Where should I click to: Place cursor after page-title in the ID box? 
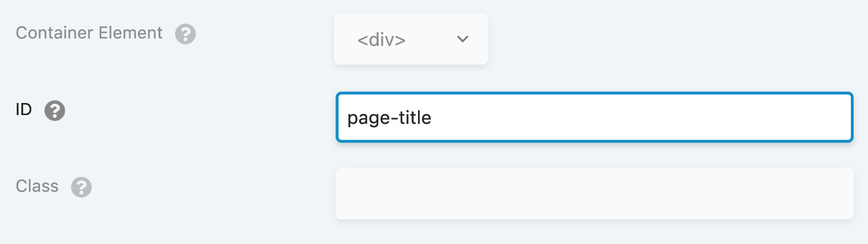point(433,118)
